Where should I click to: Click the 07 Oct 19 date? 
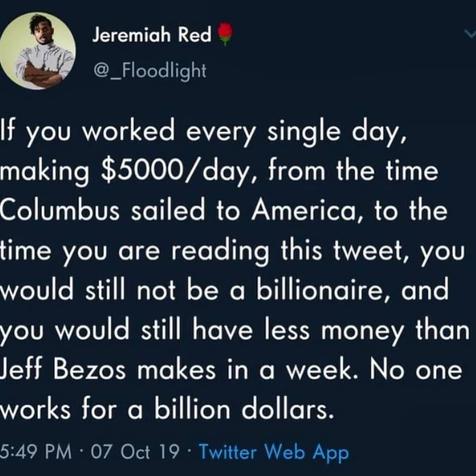[135, 452]
